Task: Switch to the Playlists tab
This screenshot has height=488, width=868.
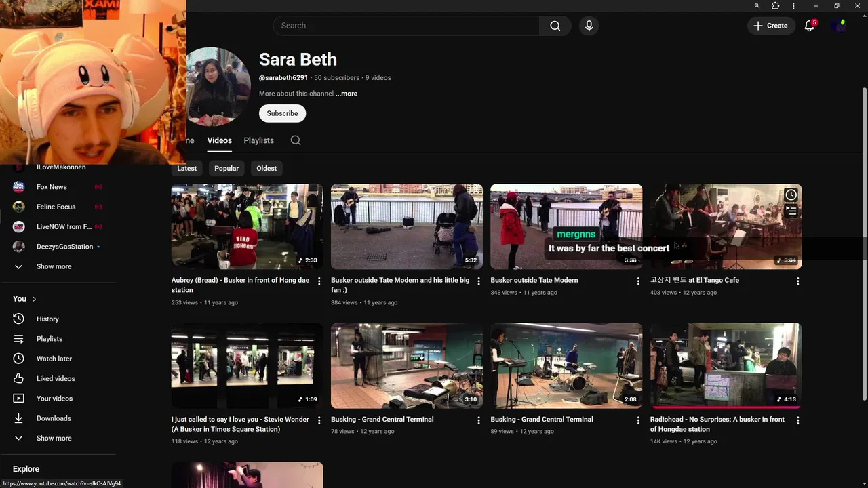Action: [x=258, y=140]
